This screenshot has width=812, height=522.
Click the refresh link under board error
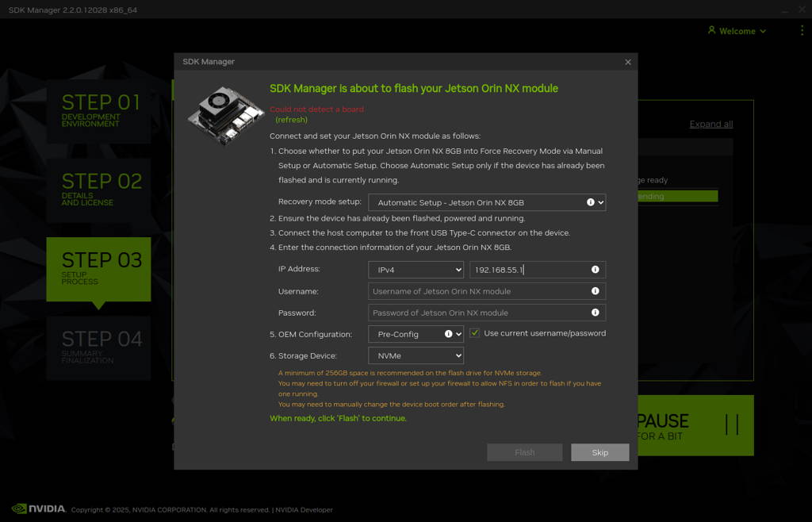click(x=291, y=120)
